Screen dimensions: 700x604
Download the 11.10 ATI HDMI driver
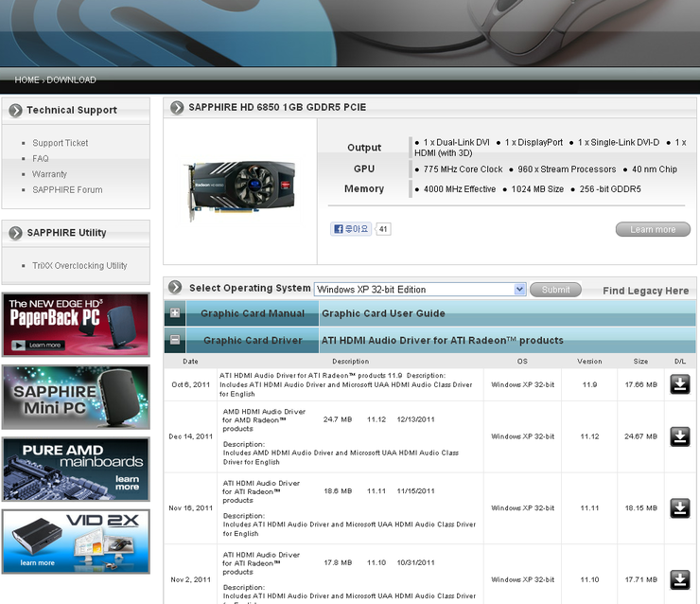tap(679, 579)
